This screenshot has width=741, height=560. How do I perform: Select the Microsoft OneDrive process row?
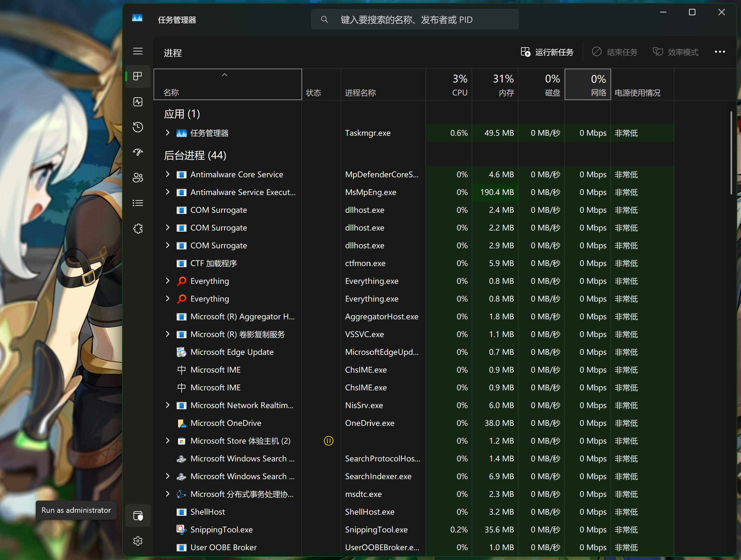pos(225,423)
